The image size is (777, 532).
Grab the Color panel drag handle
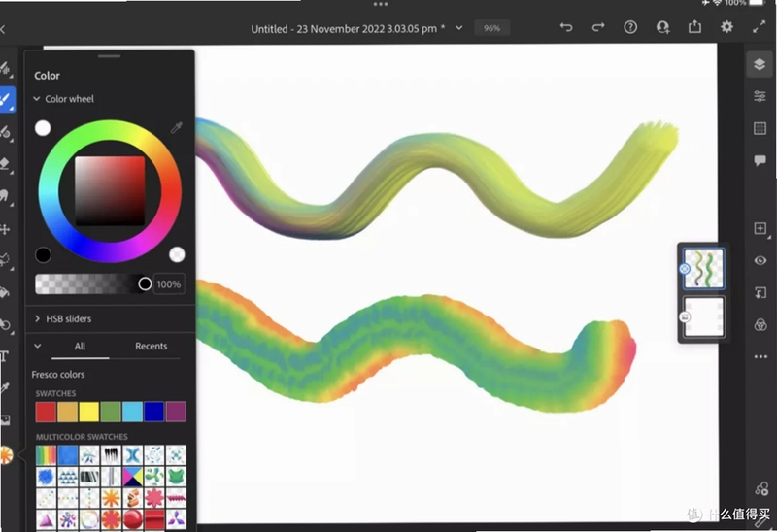click(110, 56)
